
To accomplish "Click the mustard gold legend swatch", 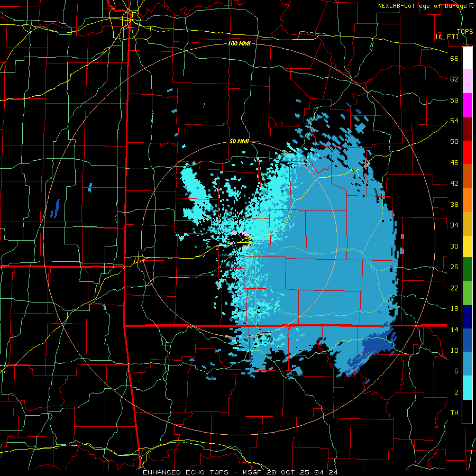I will click(467, 224).
